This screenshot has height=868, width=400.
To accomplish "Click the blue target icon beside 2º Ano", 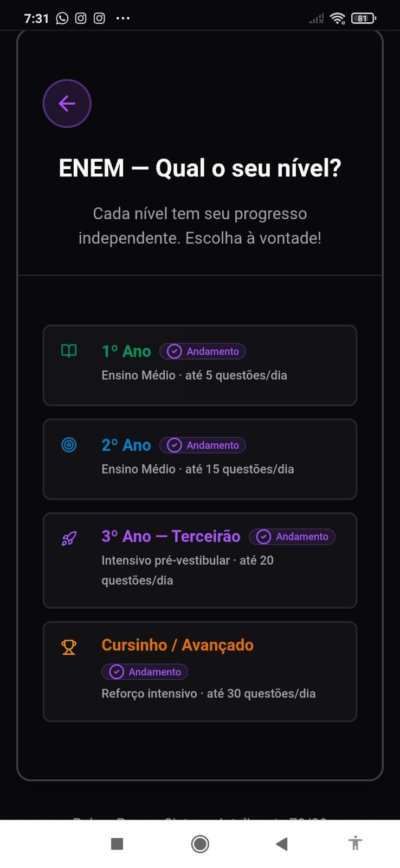I will click(69, 445).
